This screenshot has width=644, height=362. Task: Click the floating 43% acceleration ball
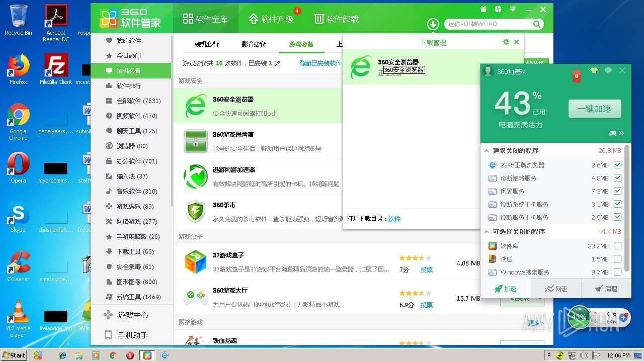coord(580,317)
